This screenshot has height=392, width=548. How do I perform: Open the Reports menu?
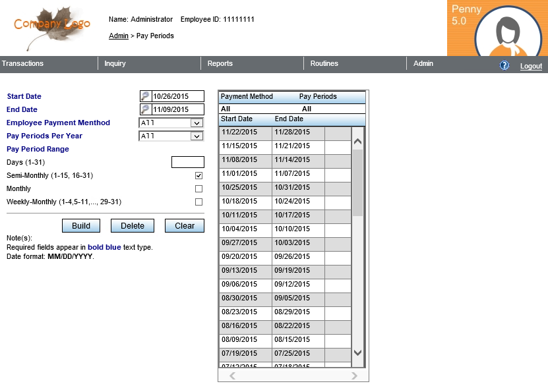[x=220, y=64]
